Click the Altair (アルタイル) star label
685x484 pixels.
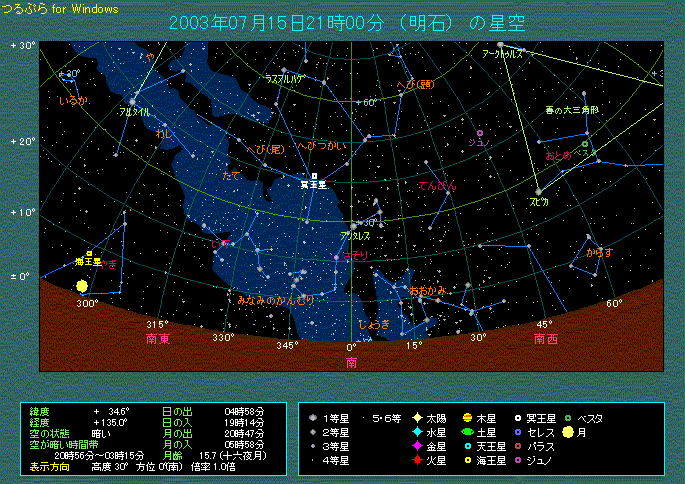pyautogui.click(x=135, y=112)
